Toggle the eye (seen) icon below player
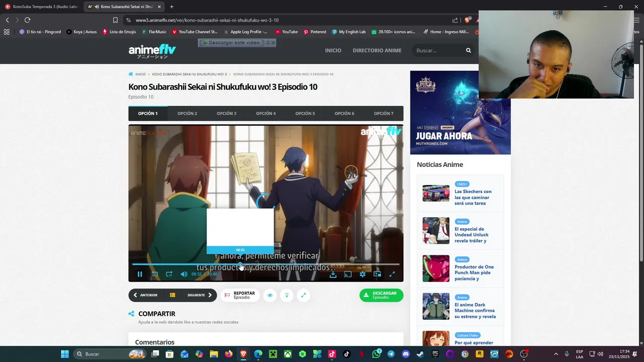 coord(270,295)
